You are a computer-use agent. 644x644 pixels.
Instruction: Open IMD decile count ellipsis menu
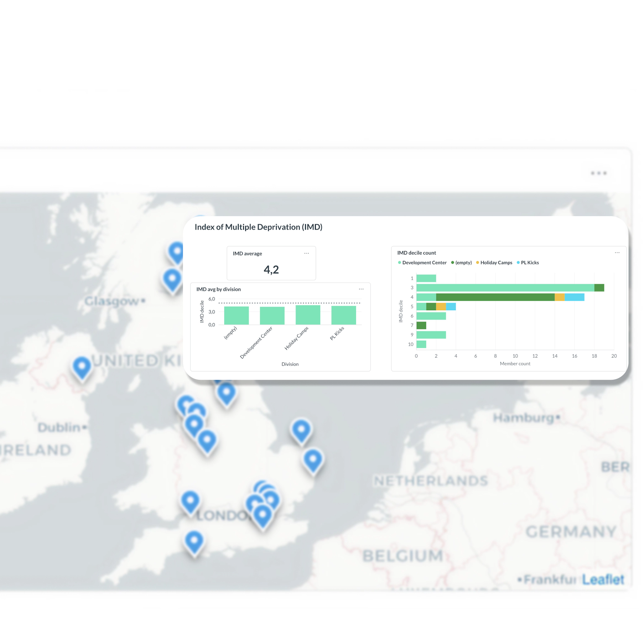[x=617, y=253]
